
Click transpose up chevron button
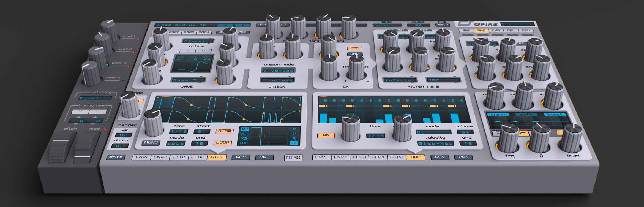pos(98,111)
